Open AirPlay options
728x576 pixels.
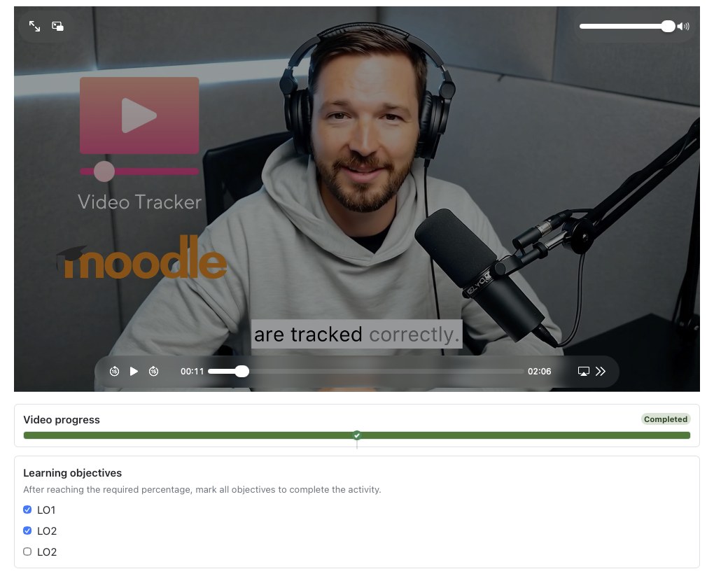[584, 372]
